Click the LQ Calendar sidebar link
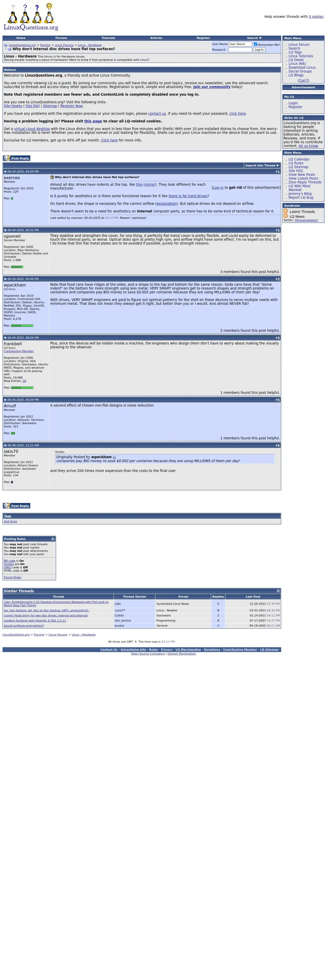Screen dimensions: 327x980 point(299,160)
